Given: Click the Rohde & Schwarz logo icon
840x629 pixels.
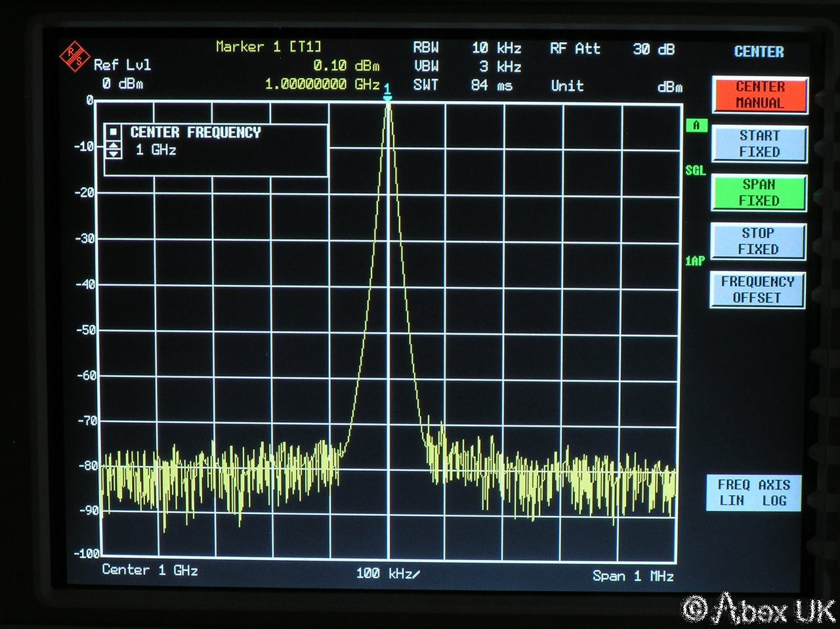Looking at the screenshot, I should click(x=74, y=57).
